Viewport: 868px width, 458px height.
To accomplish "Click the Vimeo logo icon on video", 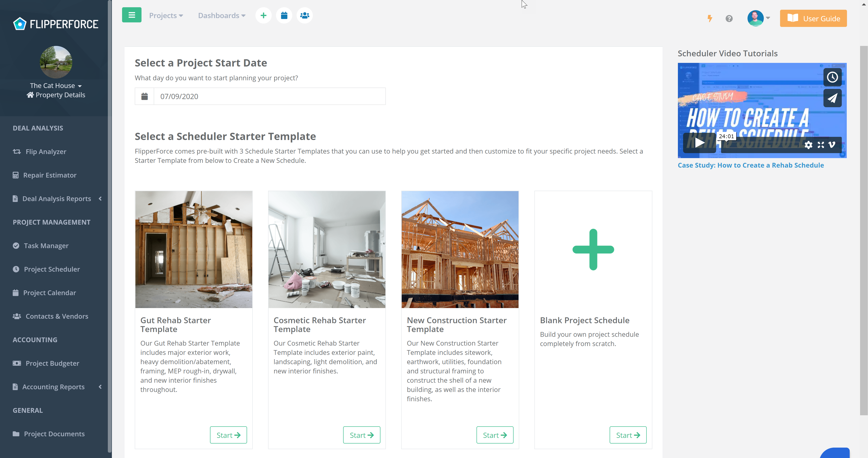I will coord(832,145).
